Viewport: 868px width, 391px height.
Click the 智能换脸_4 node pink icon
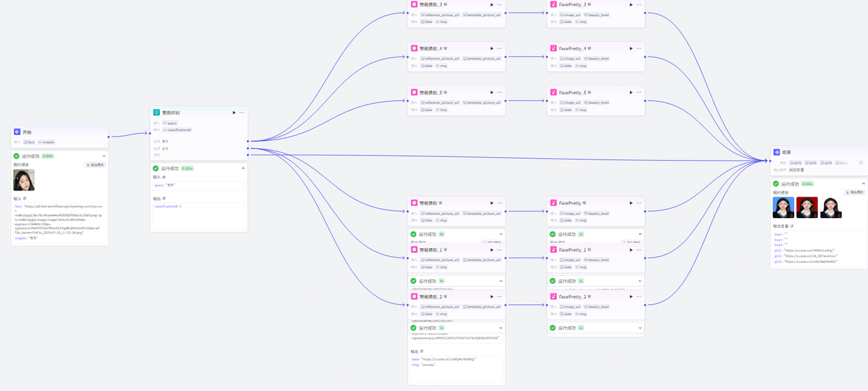[414, 49]
